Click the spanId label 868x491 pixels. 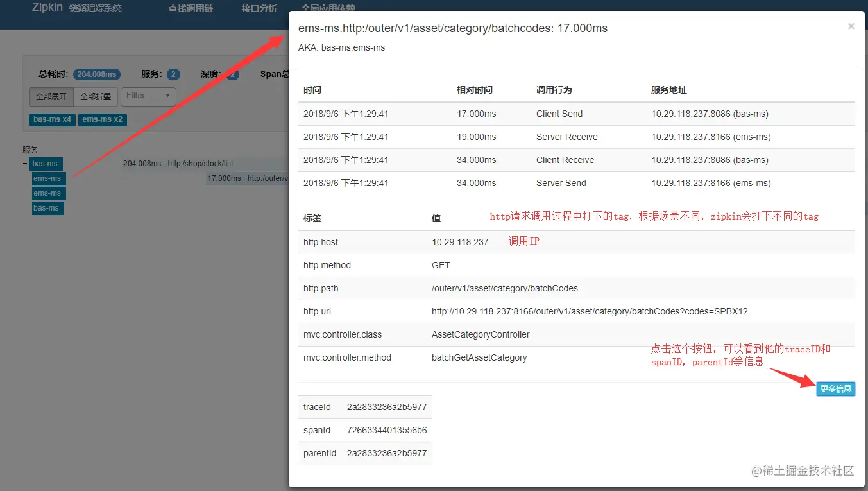click(x=317, y=430)
